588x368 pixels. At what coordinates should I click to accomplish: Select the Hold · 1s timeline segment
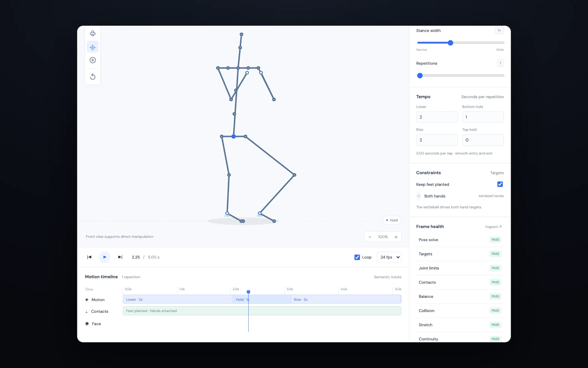pyautogui.click(x=262, y=299)
